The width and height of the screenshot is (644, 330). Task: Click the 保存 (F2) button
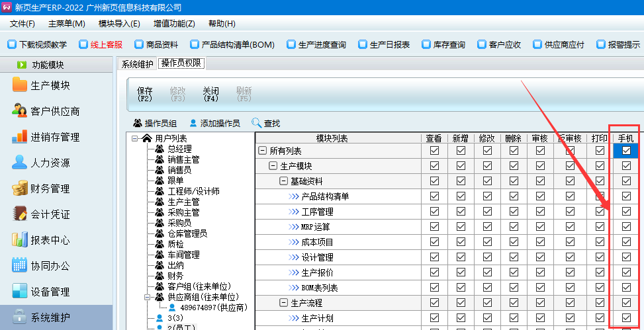(x=144, y=94)
